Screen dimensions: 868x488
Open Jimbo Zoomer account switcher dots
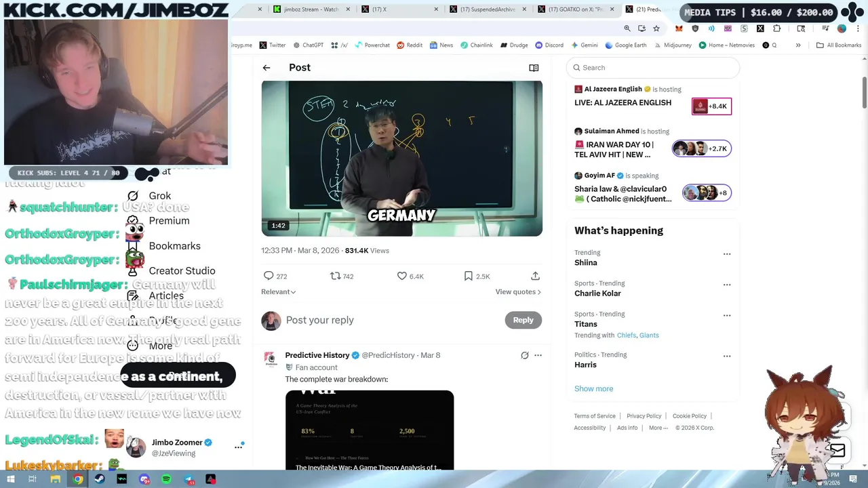(x=238, y=447)
